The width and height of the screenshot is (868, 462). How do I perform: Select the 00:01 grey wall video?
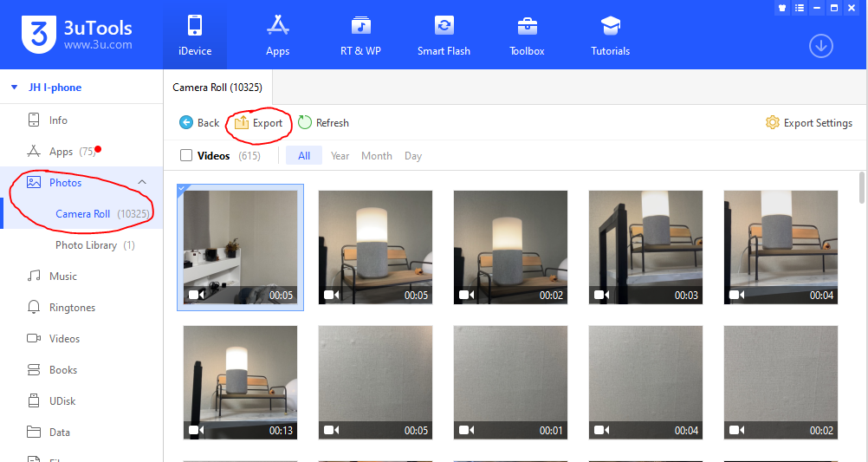click(x=510, y=382)
